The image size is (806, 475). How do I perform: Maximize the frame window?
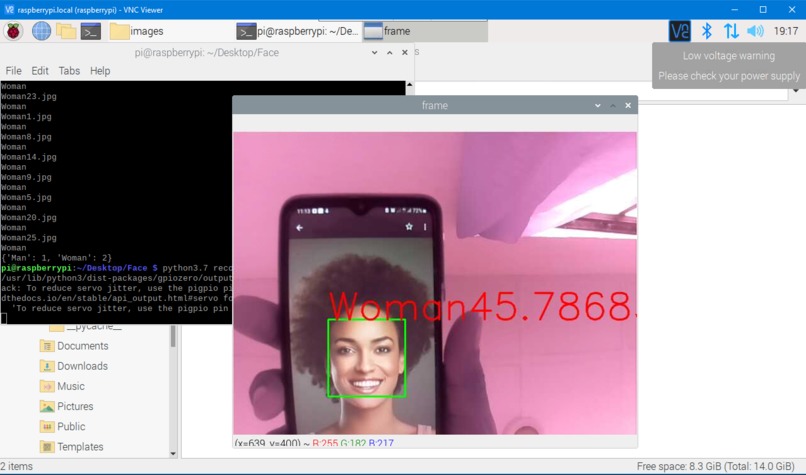(613, 105)
